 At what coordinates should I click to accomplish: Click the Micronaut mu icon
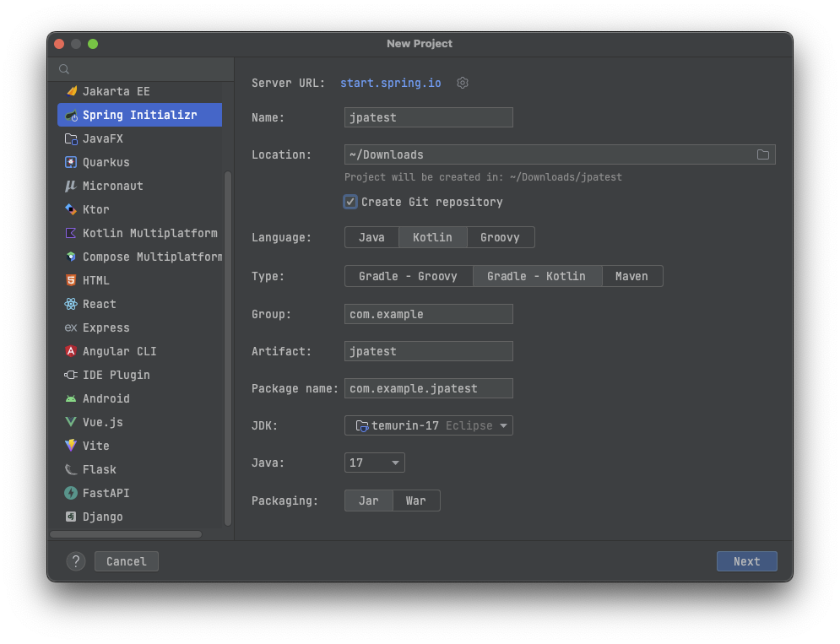tap(71, 186)
